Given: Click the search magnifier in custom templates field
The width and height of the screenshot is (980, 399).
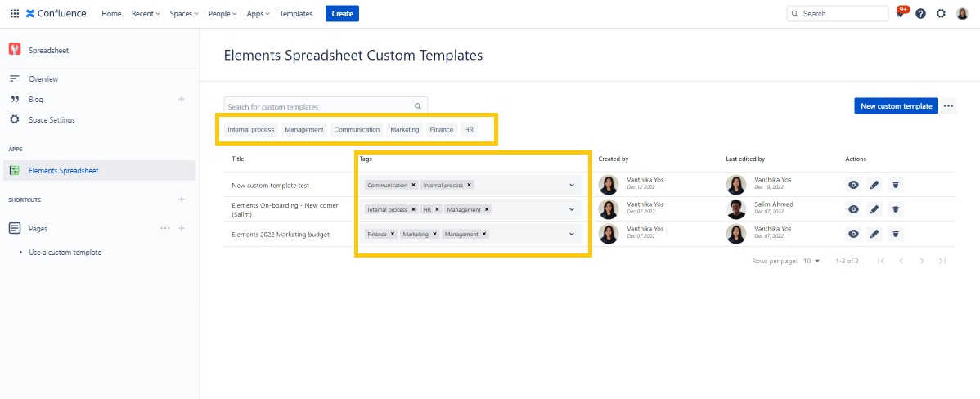Looking at the screenshot, I should [x=417, y=106].
